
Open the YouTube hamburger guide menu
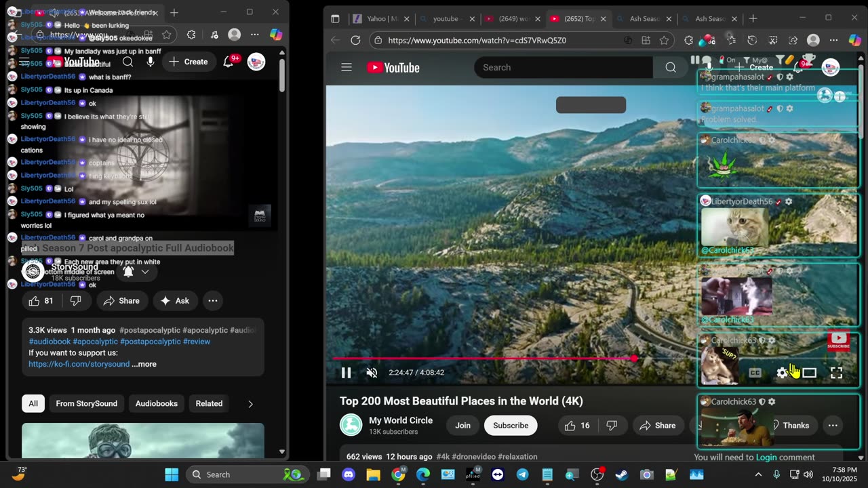coord(347,67)
